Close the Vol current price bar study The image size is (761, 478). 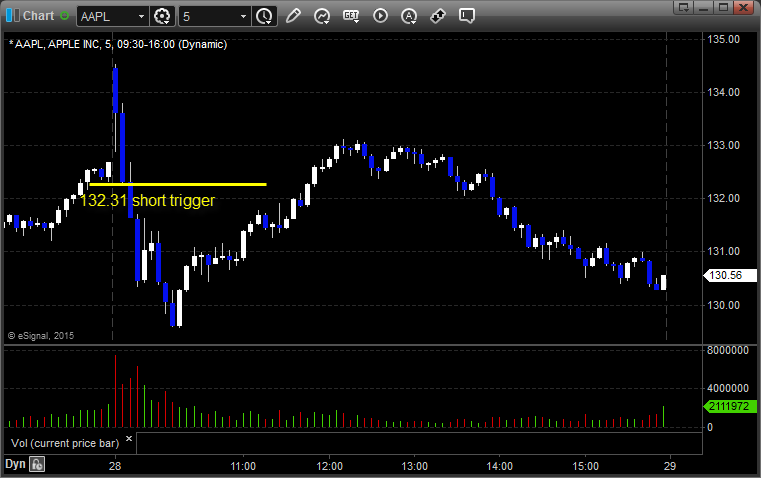[x=129, y=439]
